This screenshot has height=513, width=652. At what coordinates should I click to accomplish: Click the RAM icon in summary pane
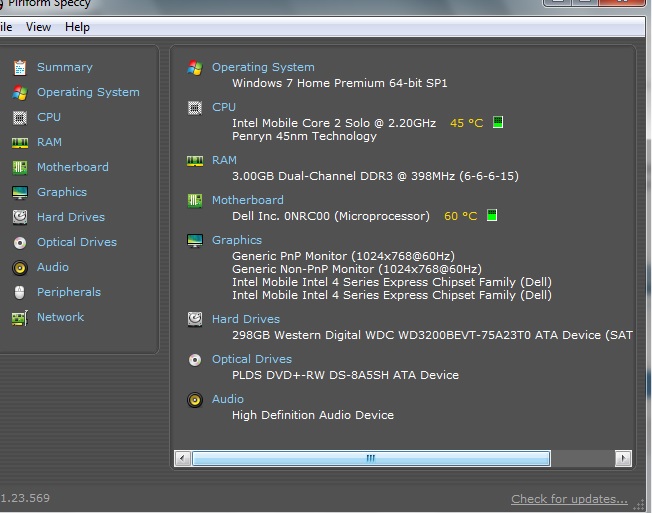pyautogui.click(x=195, y=160)
